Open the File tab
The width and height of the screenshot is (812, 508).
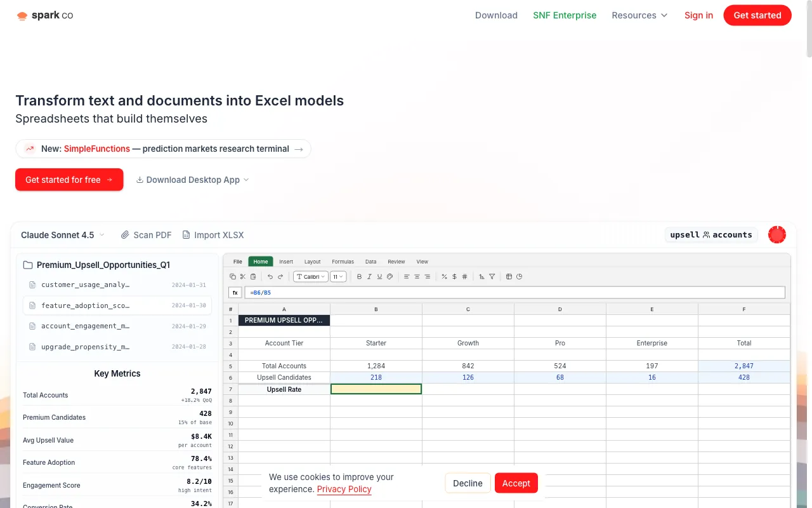coord(237,262)
